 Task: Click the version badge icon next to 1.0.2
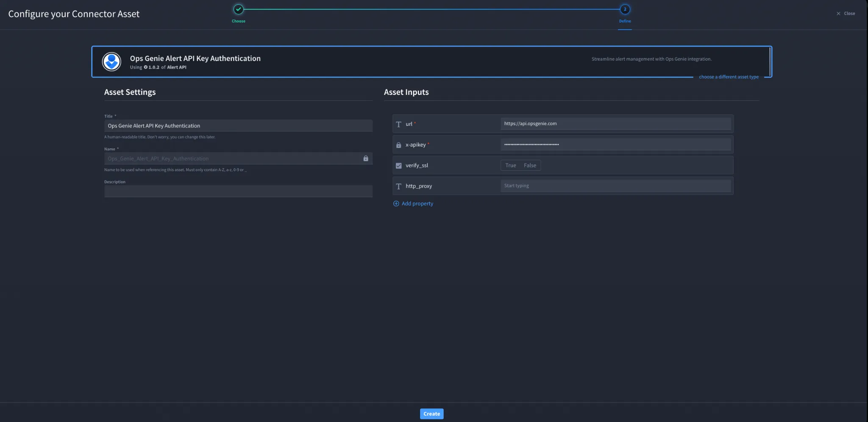coord(145,67)
